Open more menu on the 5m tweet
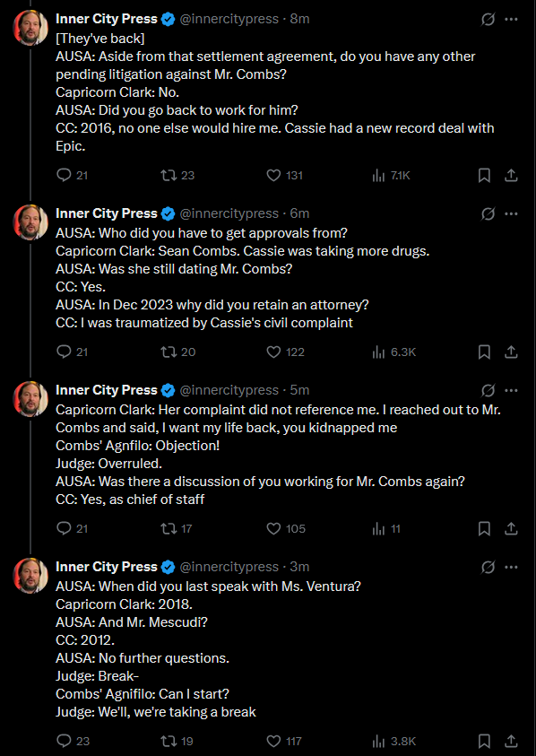This screenshot has width=536, height=756. (511, 390)
